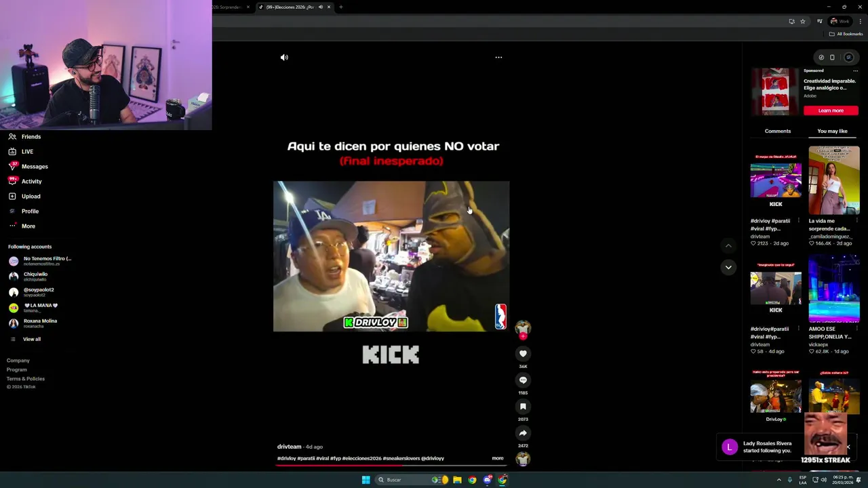Open Roxana Molina following account
The height and width of the screenshot is (488, 868).
(x=33, y=323)
